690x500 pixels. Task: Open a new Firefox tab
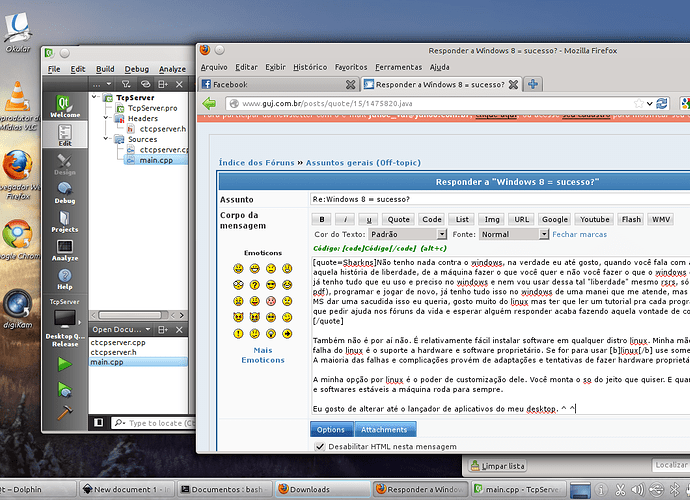click(533, 84)
